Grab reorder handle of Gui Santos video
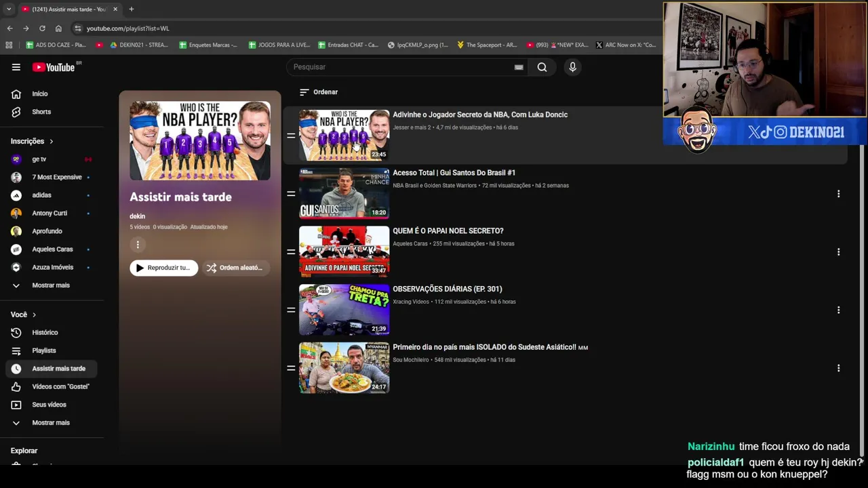 coord(291,194)
